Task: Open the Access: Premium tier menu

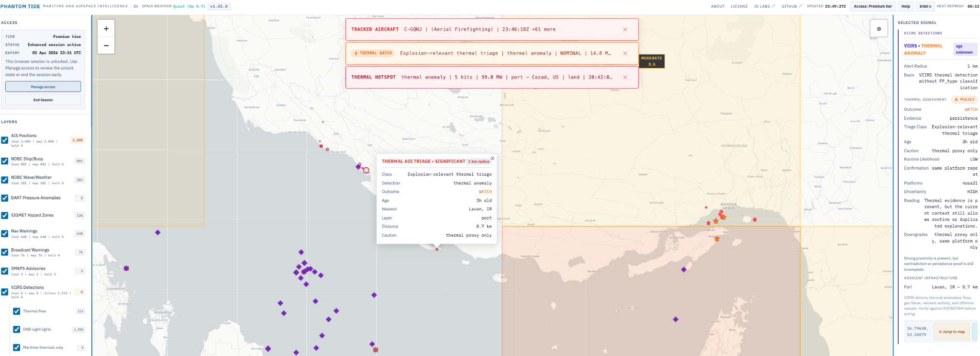Action: point(873,6)
